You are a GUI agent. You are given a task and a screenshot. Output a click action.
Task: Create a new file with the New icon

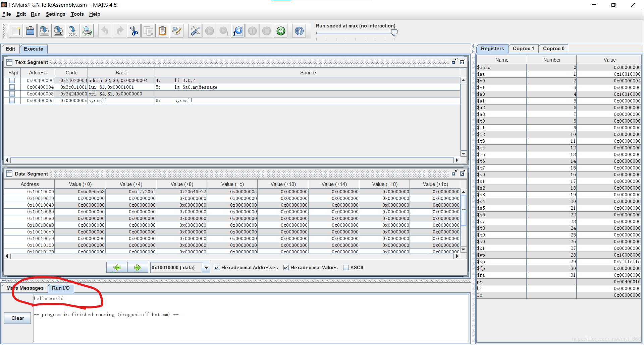click(16, 31)
